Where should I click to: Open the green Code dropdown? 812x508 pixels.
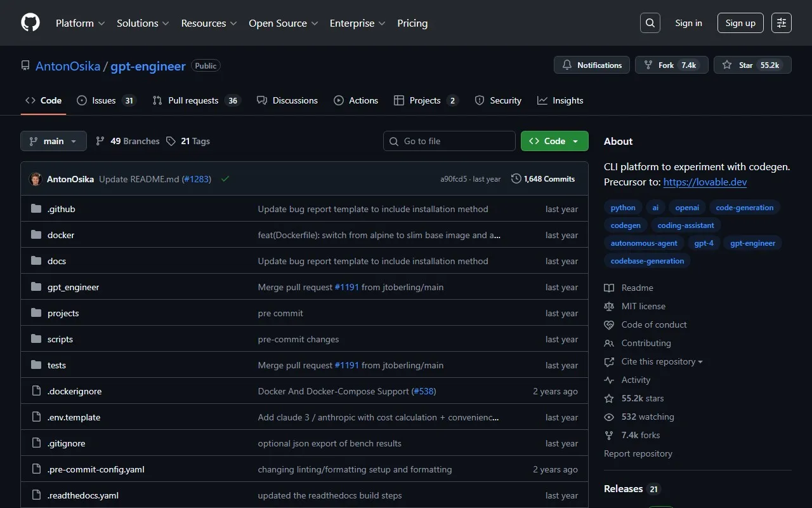(x=554, y=141)
